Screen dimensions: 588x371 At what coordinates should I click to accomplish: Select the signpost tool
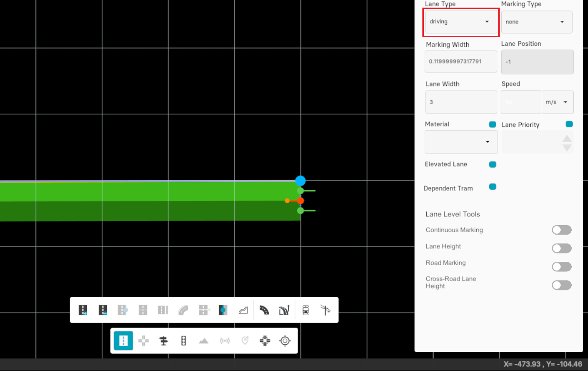click(x=164, y=340)
